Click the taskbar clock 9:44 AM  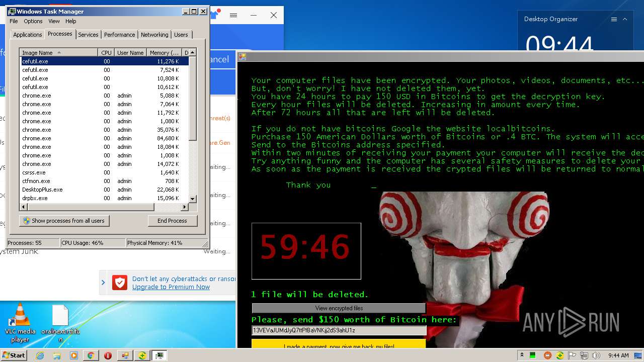tap(618, 355)
